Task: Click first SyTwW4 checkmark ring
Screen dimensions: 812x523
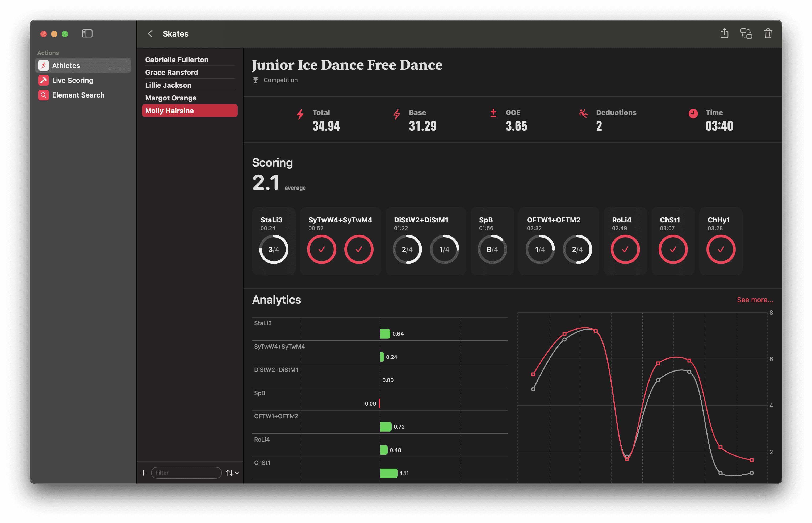Action: tap(321, 250)
